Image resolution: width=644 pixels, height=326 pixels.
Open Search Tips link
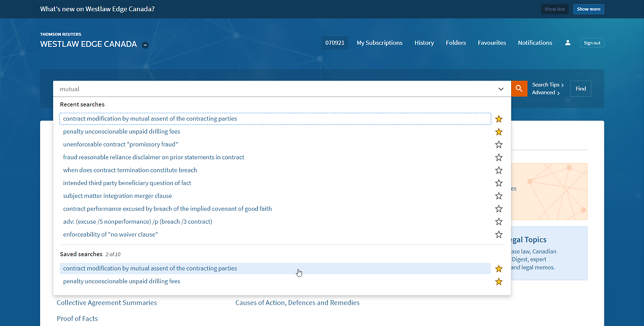[548, 85]
